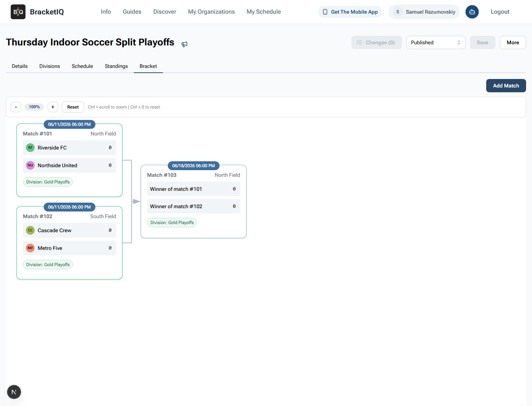Click the Metro Five MF avatar
532x406 pixels.
coord(30,248)
